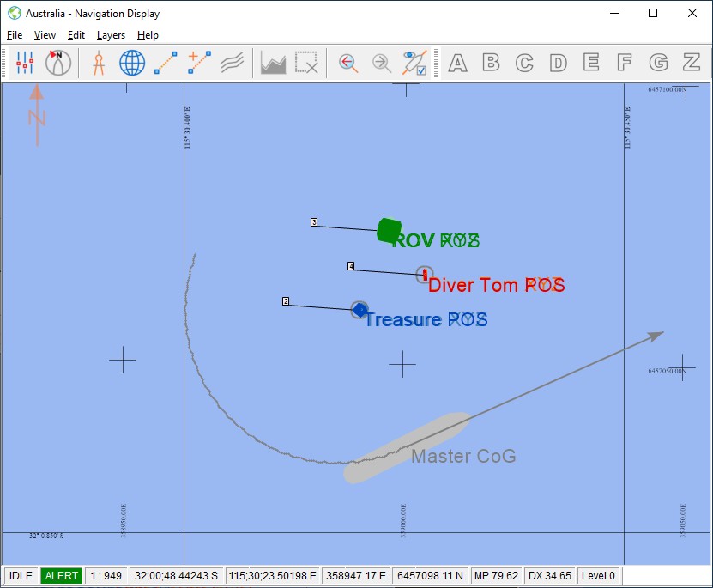This screenshot has width=713, height=588.
Task: Click the map scale 1 : 949 field
Action: click(x=107, y=576)
